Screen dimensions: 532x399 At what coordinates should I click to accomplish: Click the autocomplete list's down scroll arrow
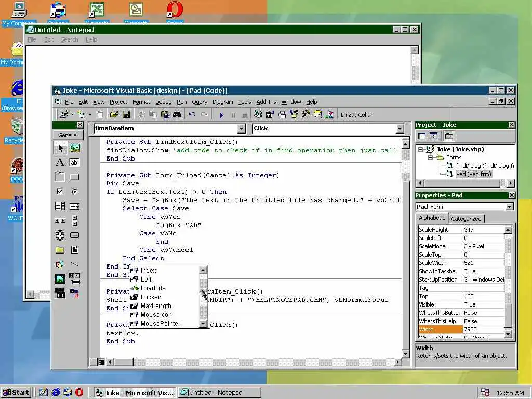point(203,324)
